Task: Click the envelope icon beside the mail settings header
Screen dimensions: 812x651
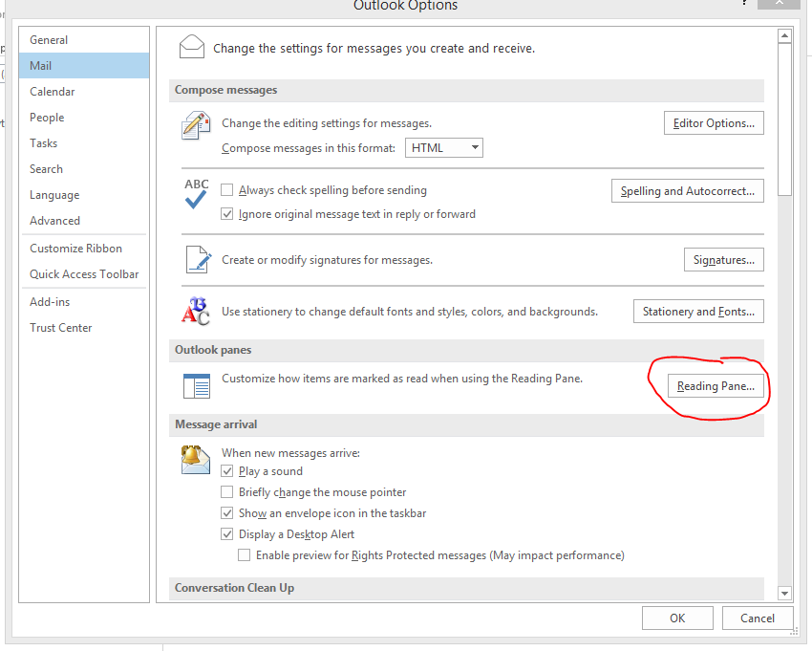Action: click(x=192, y=47)
